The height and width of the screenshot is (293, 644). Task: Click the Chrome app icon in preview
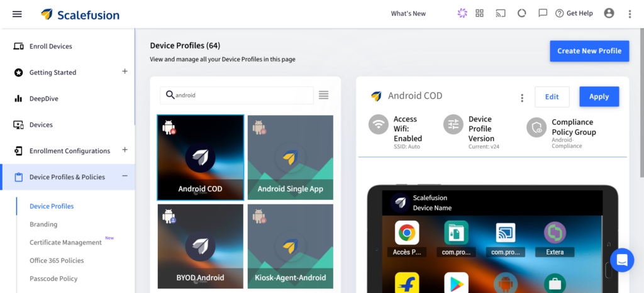click(x=407, y=233)
